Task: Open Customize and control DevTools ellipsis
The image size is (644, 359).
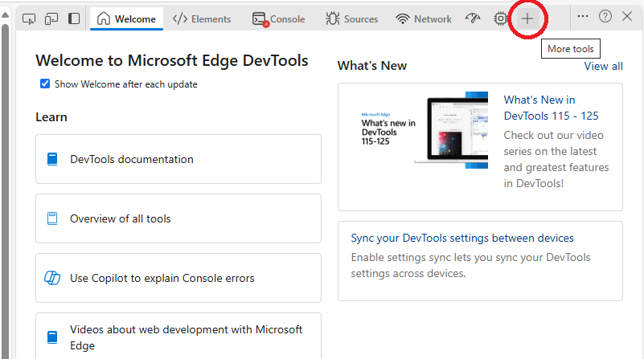Action: click(x=583, y=16)
